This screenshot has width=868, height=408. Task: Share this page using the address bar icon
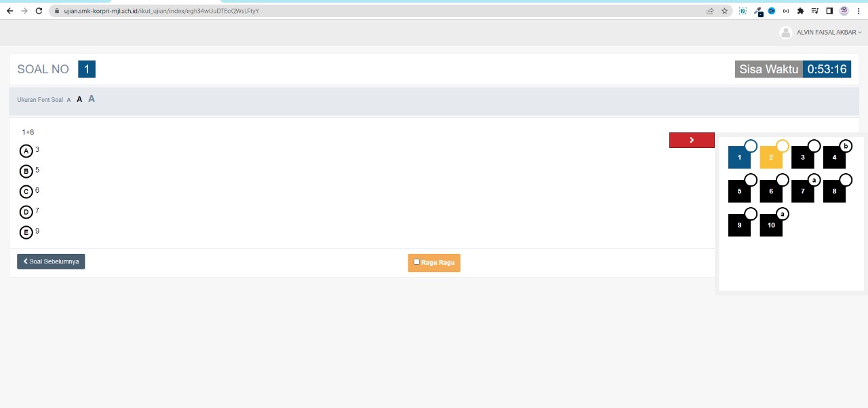tap(710, 11)
